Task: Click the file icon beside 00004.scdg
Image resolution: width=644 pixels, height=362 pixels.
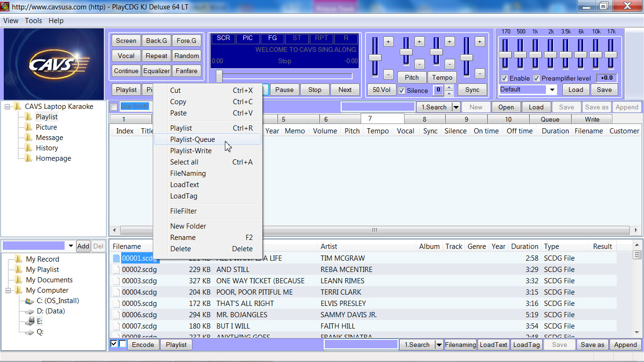Action: [116, 292]
